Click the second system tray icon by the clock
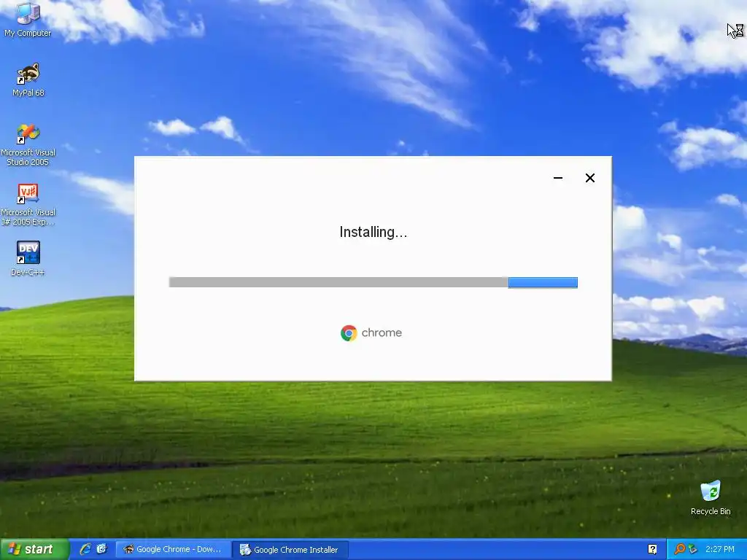The image size is (747, 560). (x=692, y=549)
